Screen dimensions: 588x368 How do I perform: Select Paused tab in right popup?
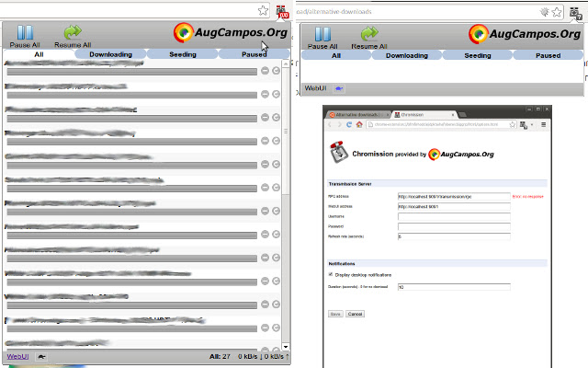pyautogui.click(x=548, y=55)
